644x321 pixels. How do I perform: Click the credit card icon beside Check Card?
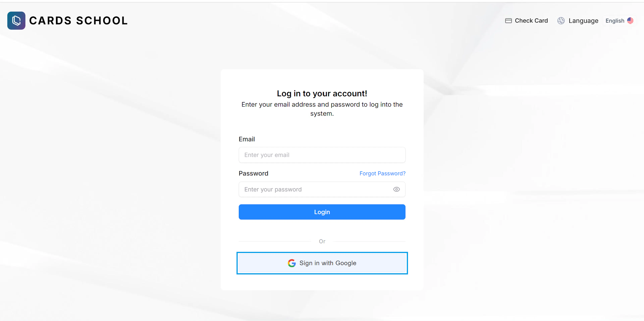[508, 21]
